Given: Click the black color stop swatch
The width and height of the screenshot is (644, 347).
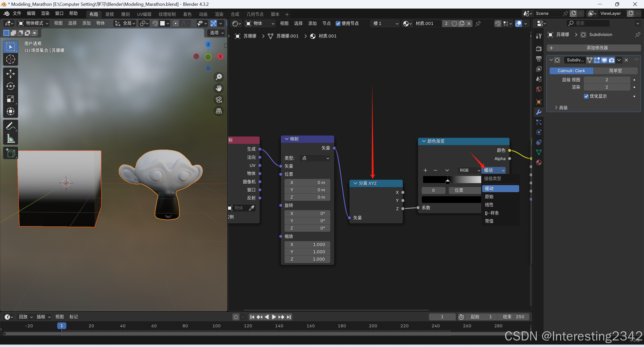Looking at the screenshot, I should point(451,199).
